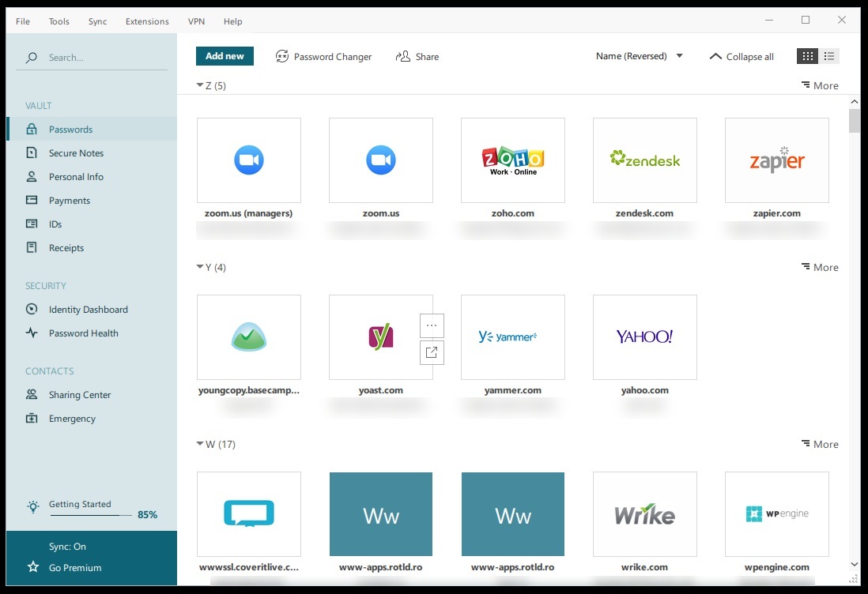The image size is (868, 594).
Task: Select the zoho.com tile
Action: [512, 160]
